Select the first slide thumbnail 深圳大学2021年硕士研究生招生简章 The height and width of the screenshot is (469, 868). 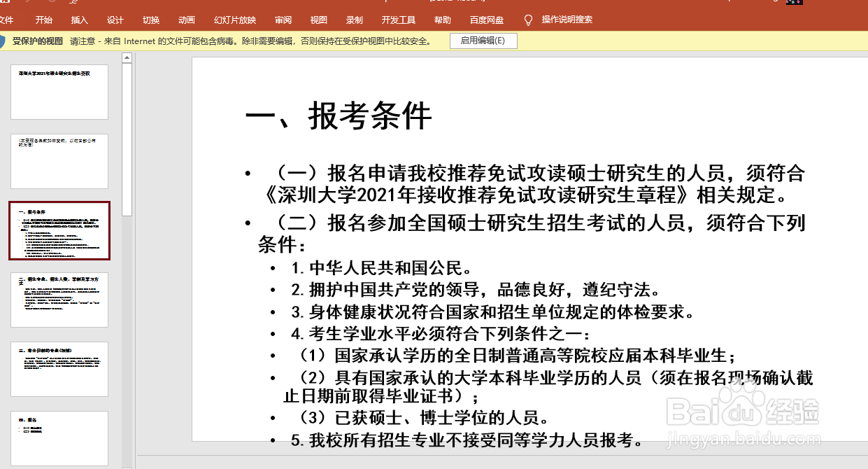click(59, 92)
